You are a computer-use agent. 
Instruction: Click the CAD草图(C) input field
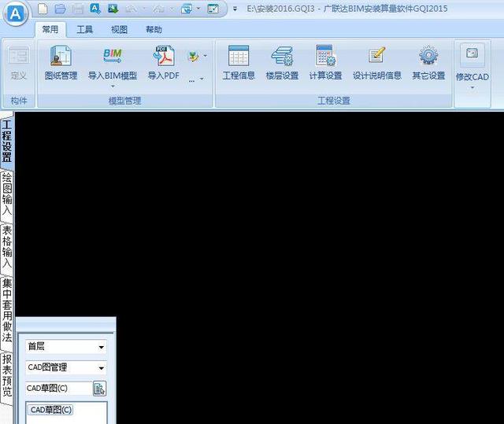[58, 389]
